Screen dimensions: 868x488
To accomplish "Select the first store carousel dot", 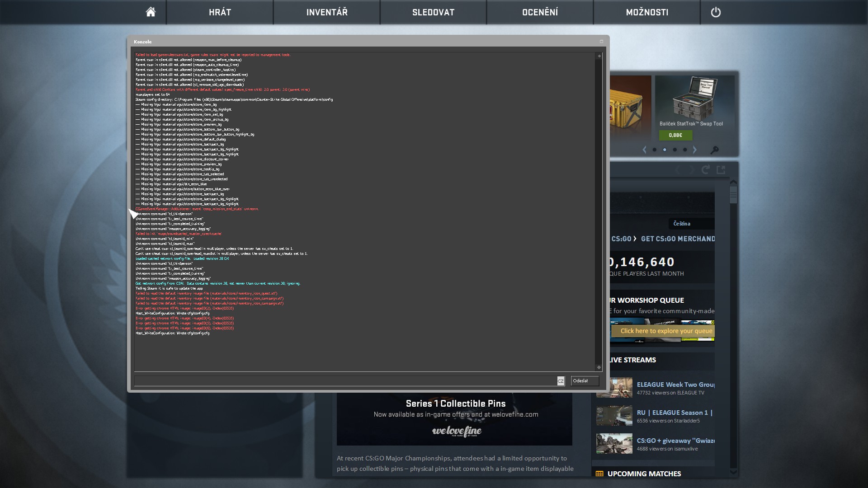I will (x=655, y=150).
